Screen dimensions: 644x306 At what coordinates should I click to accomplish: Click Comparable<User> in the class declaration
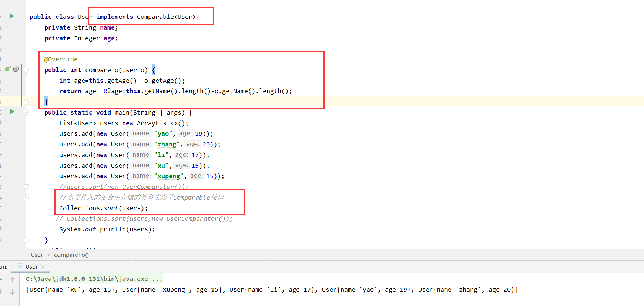click(x=167, y=17)
